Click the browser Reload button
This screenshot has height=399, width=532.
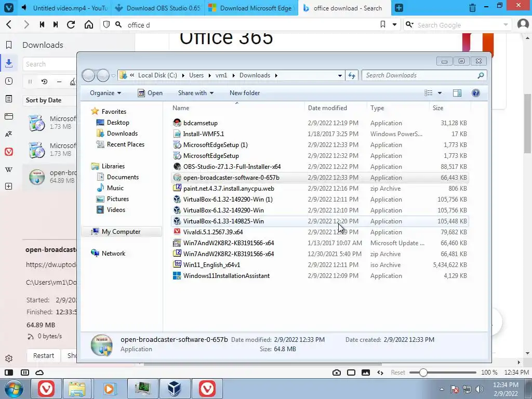click(x=71, y=24)
